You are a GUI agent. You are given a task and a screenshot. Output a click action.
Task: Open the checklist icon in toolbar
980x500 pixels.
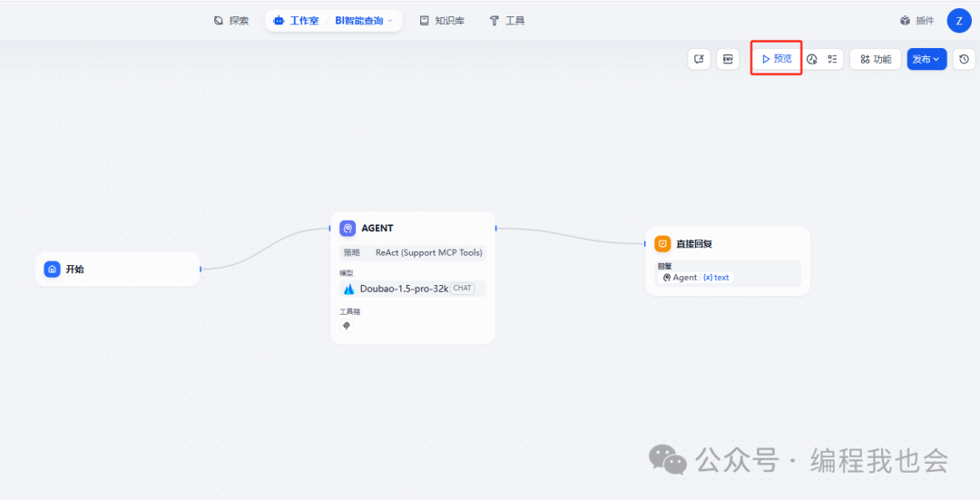832,59
